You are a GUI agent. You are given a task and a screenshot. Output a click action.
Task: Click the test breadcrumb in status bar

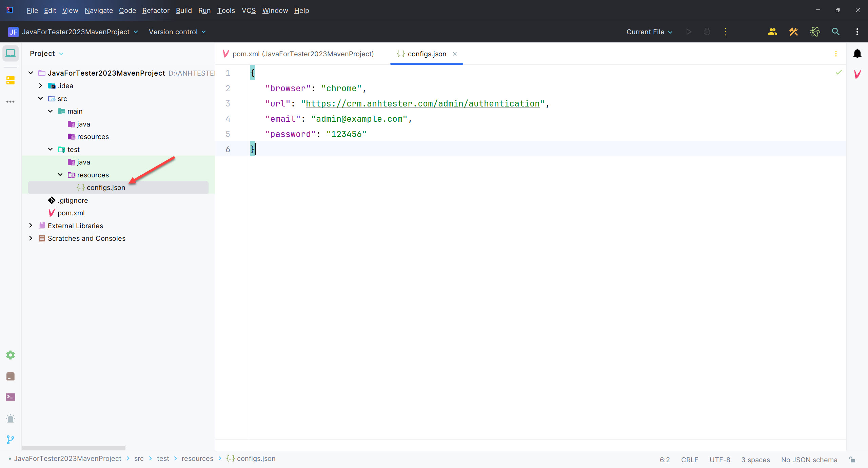coord(163,459)
